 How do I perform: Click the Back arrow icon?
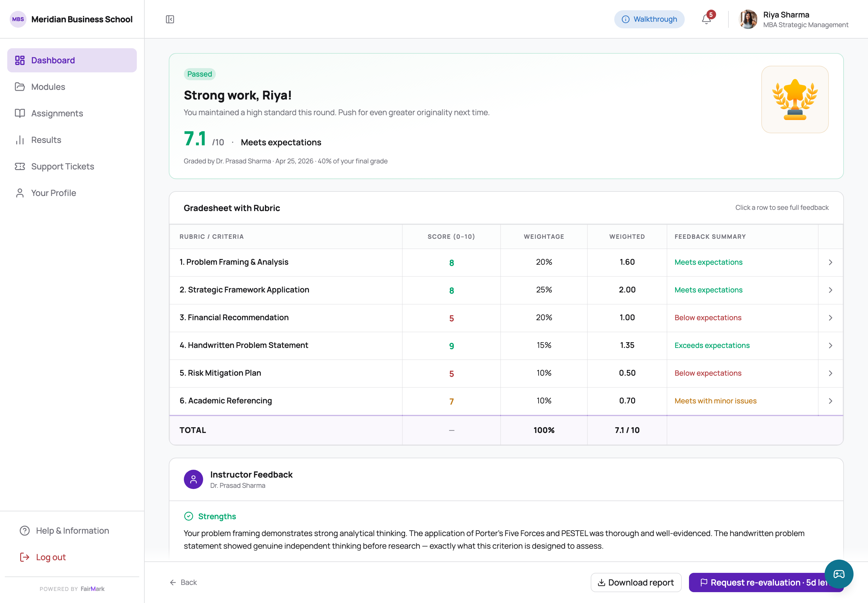pos(173,582)
